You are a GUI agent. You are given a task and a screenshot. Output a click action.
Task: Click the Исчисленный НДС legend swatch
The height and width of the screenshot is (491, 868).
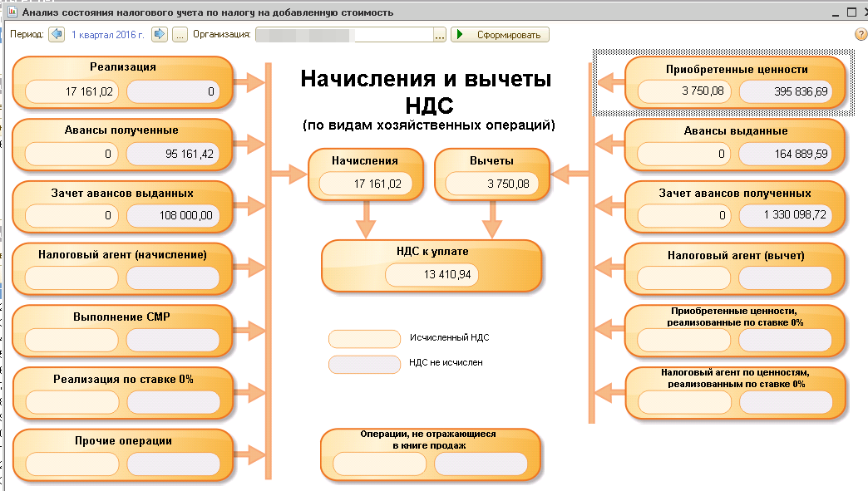(x=364, y=339)
